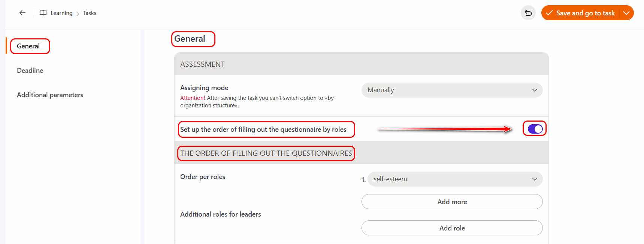
Task: Open Additional parameters section
Action: click(x=50, y=95)
